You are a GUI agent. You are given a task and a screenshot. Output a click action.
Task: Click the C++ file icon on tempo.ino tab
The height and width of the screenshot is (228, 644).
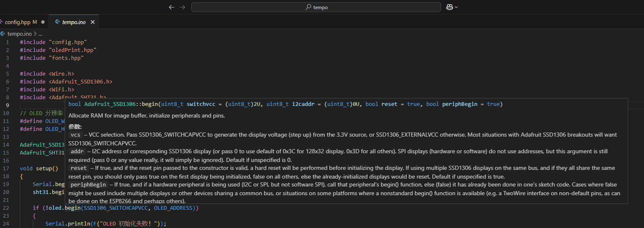click(x=57, y=22)
